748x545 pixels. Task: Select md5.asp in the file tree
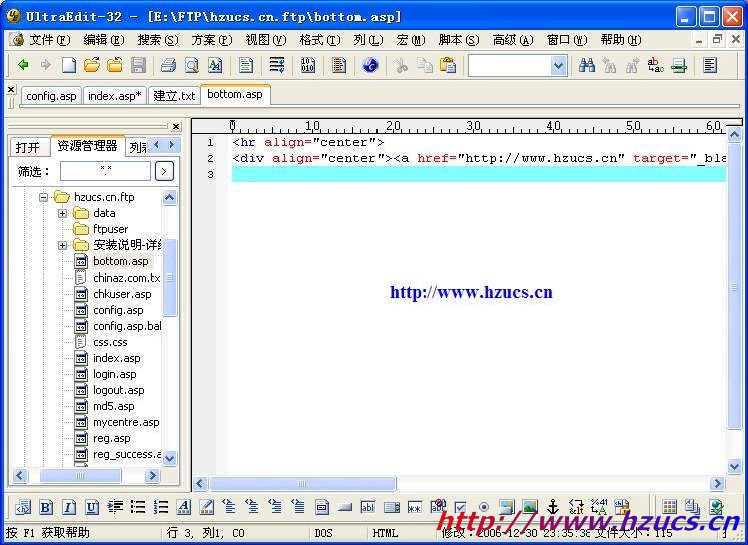pyautogui.click(x=114, y=406)
